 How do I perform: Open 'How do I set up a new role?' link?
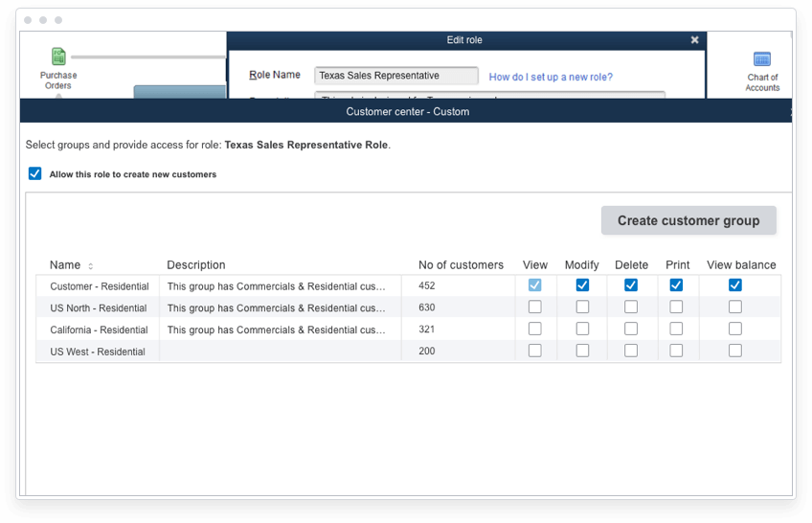pyautogui.click(x=551, y=77)
